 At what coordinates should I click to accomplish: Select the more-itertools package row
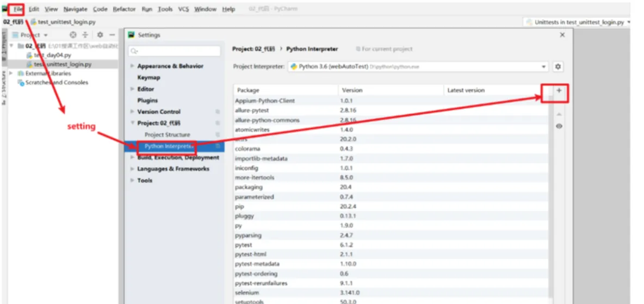click(x=391, y=178)
